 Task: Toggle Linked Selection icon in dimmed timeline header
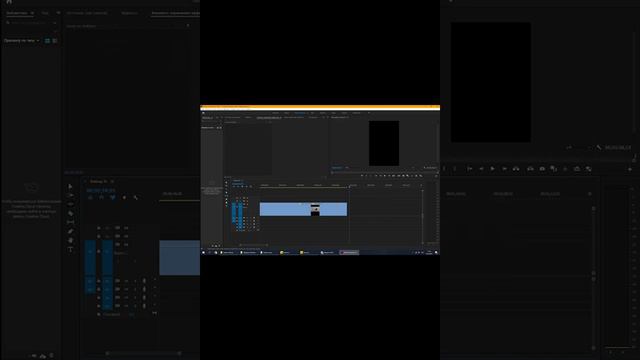click(113, 198)
